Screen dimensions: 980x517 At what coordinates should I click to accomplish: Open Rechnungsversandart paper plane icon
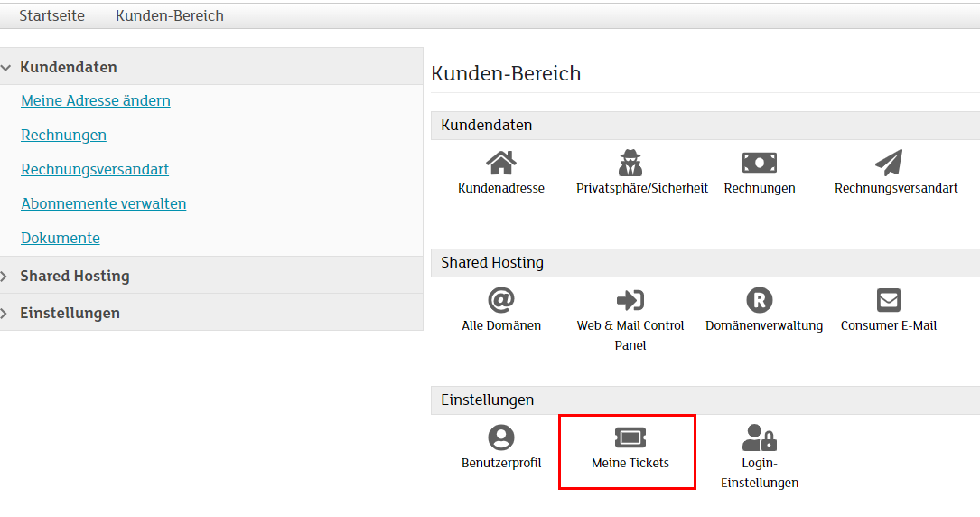(x=889, y=163)
